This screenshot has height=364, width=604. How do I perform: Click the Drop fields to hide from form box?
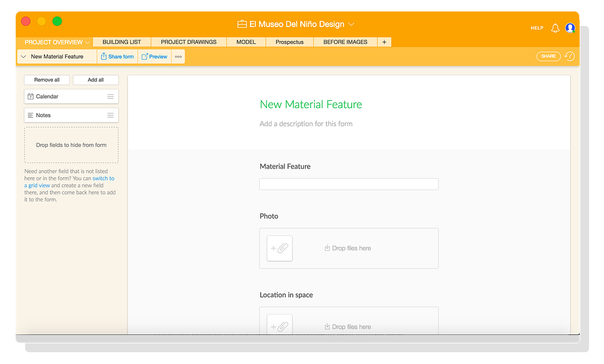(x=71, y=145)
